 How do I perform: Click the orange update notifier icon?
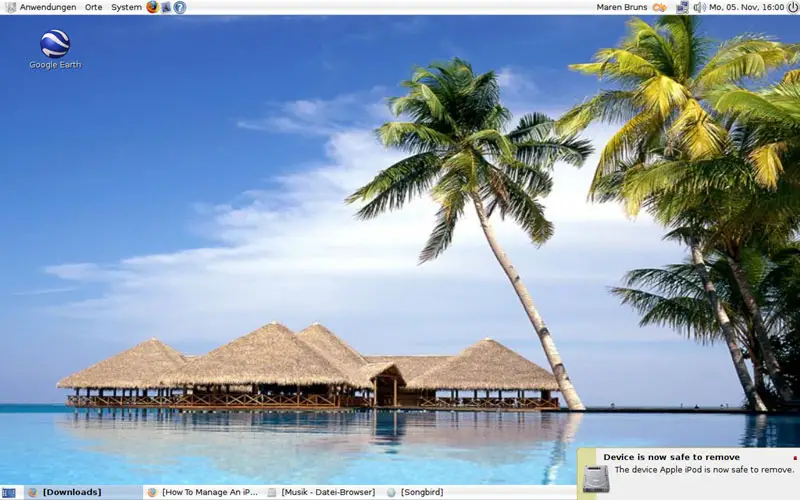(660, 7)
